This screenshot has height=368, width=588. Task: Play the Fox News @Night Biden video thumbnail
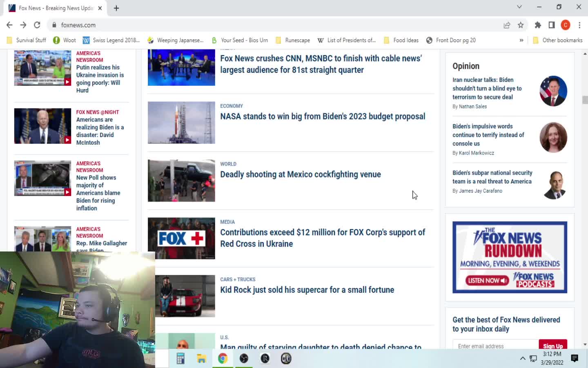[x=42, y=126]
